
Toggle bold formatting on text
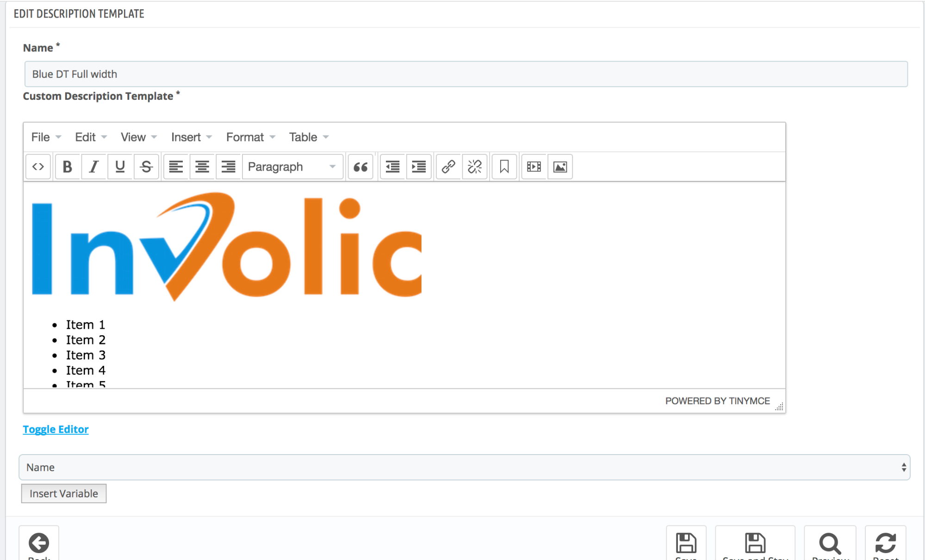pos(66,166)
